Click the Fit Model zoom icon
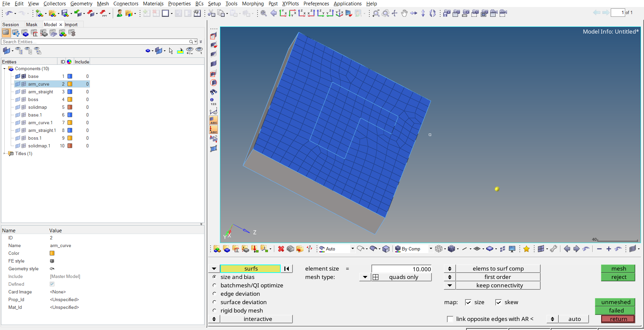 click(x=264, y=13)
